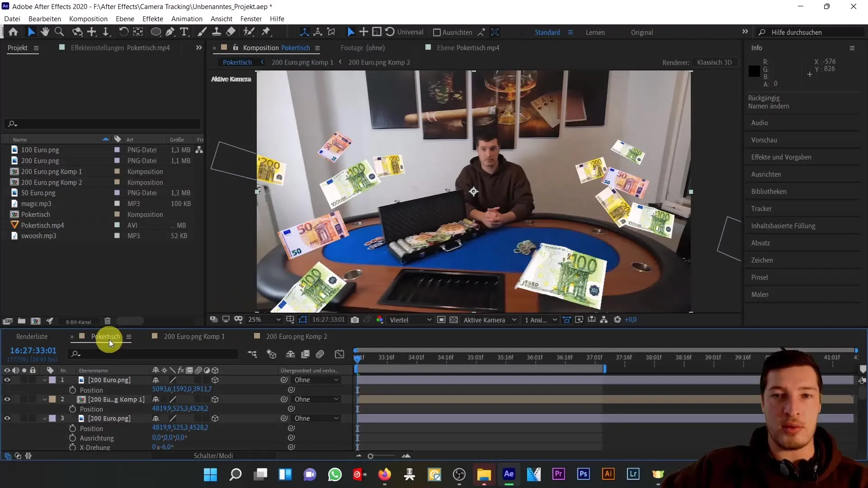Open the Tracker panel icon
The height and width of the screenshot is (488, 868).
coord(762,209)
